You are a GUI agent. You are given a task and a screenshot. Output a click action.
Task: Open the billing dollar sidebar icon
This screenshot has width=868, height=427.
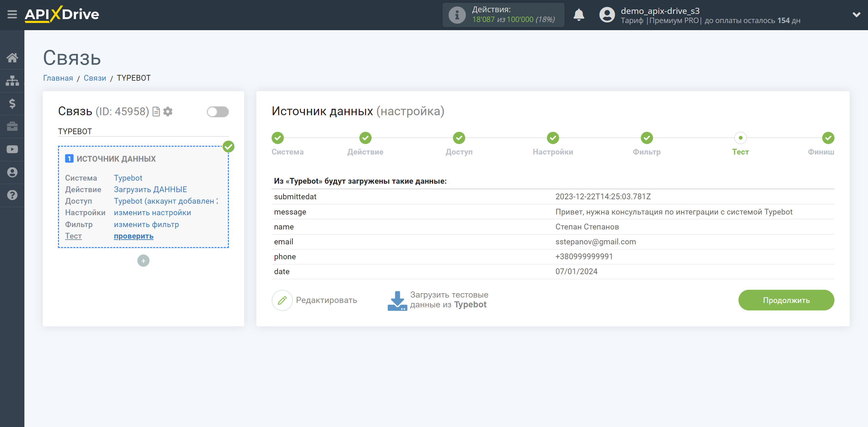[12, 103]
